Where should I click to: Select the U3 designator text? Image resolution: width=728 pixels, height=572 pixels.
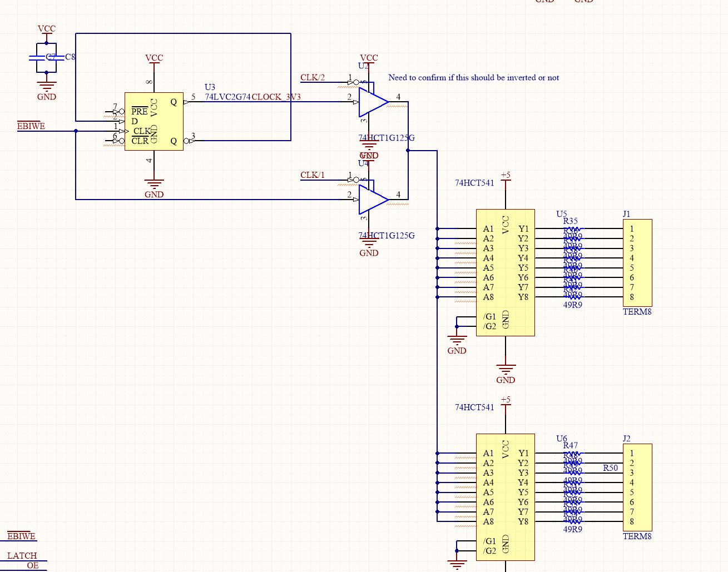(210, 87)
